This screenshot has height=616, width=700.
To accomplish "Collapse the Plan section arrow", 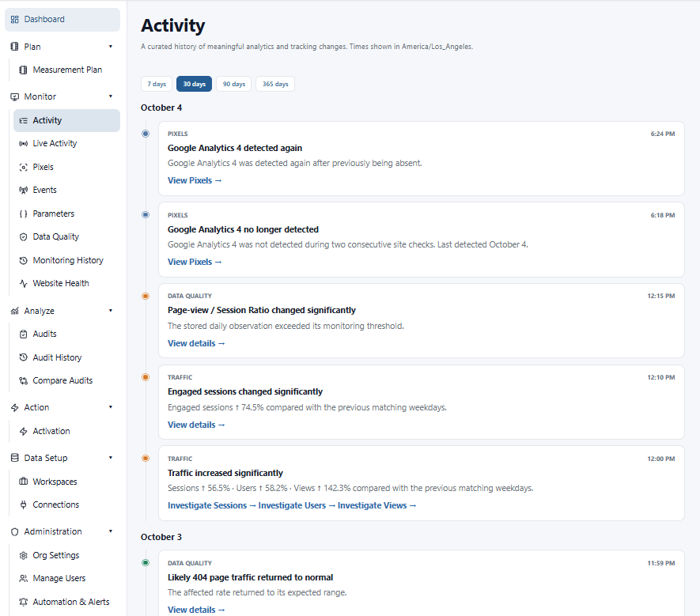I will 111,47.
